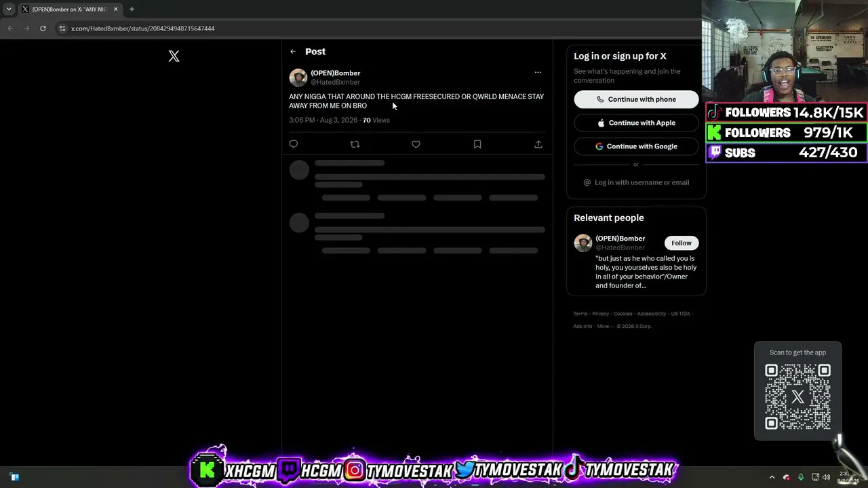Focus the address bar URL
The height and width of the screenshot is (488, 868).
[142, 28]
